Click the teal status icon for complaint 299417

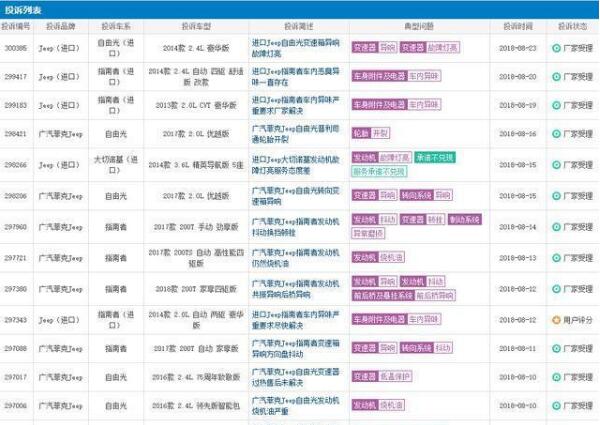coord(556,77)
